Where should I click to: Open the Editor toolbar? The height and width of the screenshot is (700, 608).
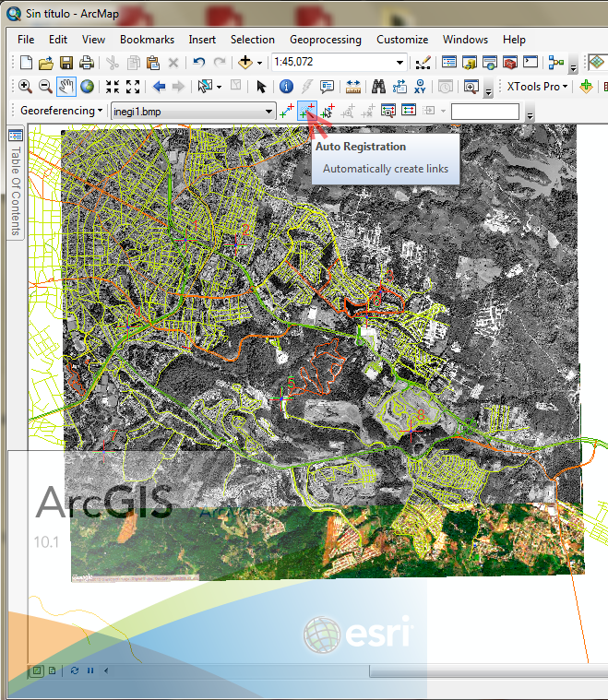coord(423,63)
